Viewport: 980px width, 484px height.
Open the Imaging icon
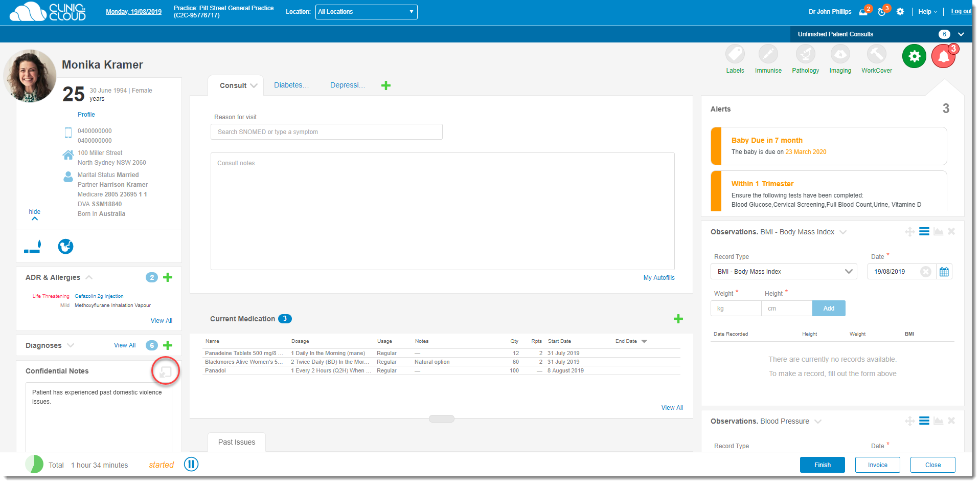[x=840, y=54]
